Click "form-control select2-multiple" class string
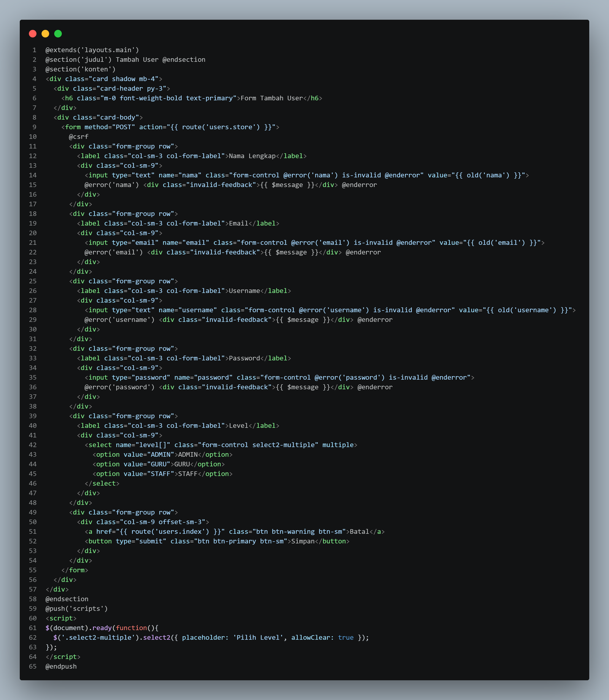609x700 pixels. click(258, 445)
